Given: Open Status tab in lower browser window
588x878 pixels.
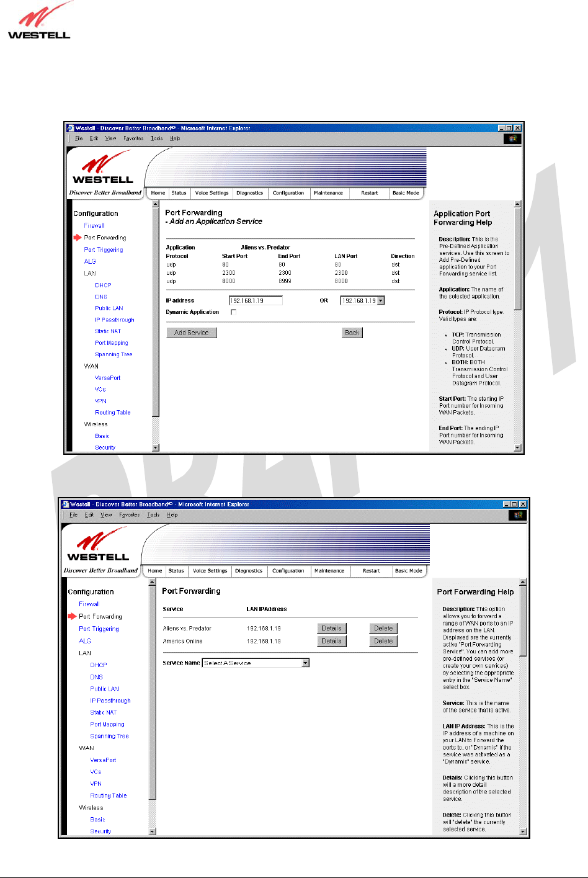Looking at the screenshot, I should pyautogui.click(x=176, y=571).
